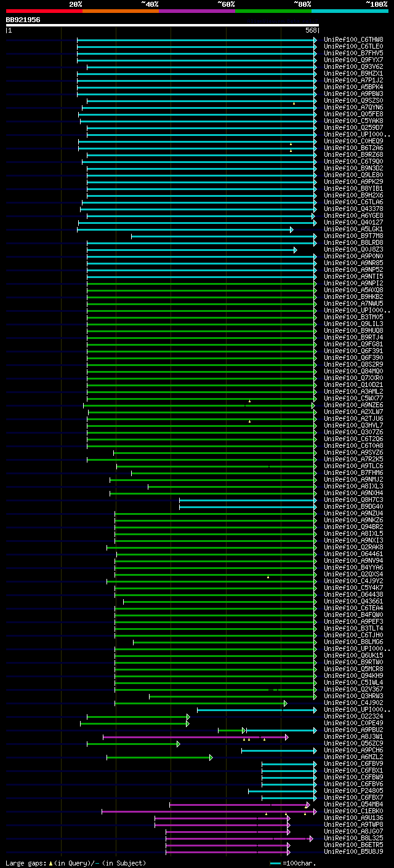Select hit label UniRef100_C0HEQ9
394x868 pixels.
tap(353, 141)
